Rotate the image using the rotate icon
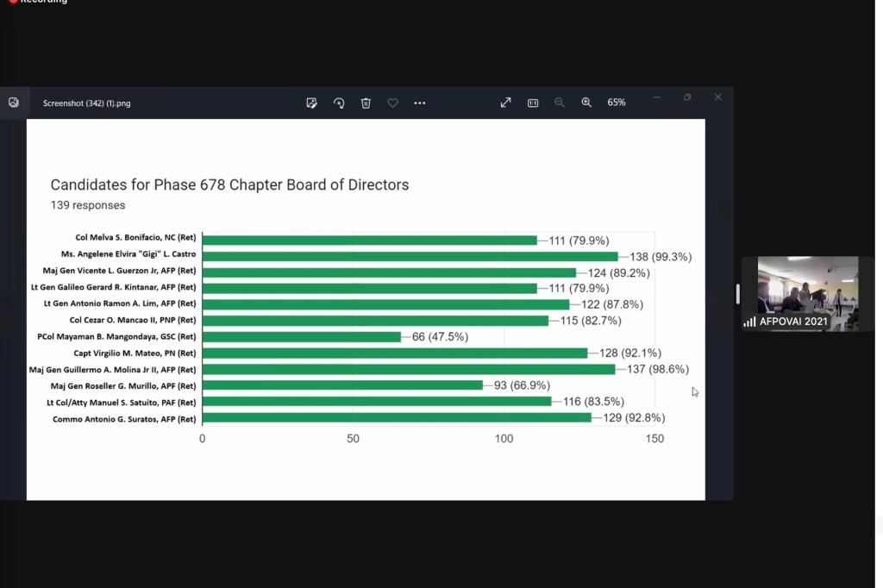Viewport: 883px width, 588px height. [x=339, y=103]
